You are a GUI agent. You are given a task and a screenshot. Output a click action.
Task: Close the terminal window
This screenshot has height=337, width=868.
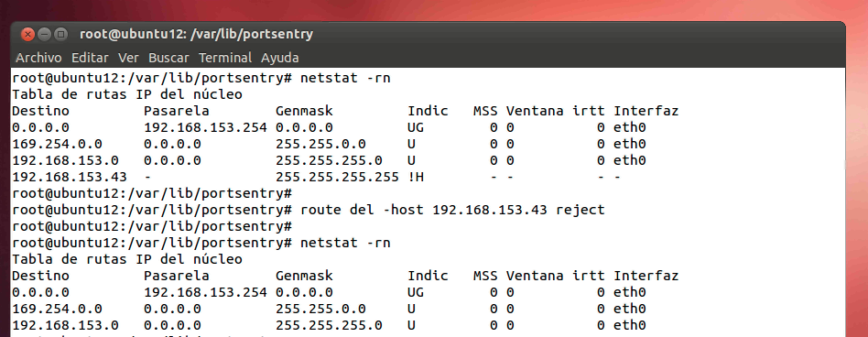pyautogui.click(x=27, y=34)
